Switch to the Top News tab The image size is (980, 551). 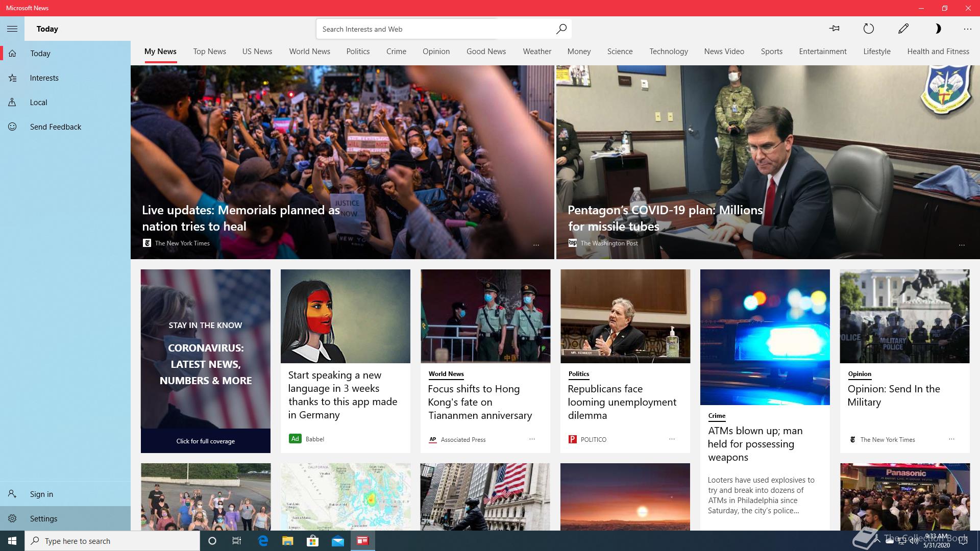click(209, 52)
